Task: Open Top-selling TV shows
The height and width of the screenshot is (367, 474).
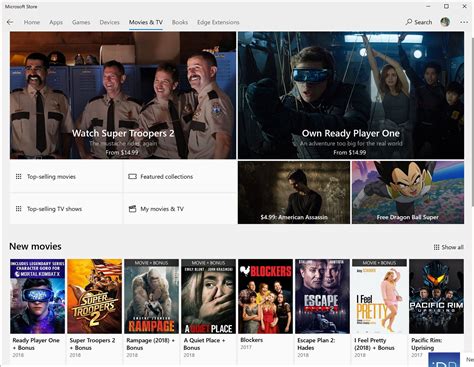Action: tap(66, 209)
